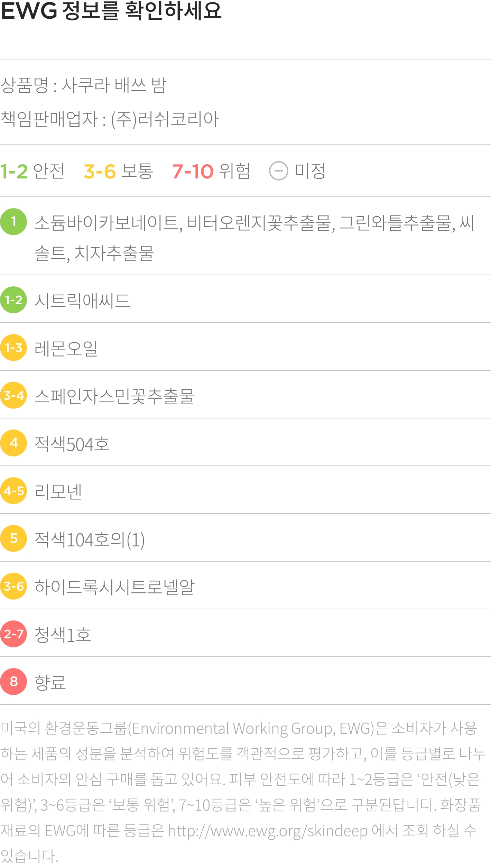The height and width of the screenshot is (868, 491).
Task: Select the 시트릭애씨드 ingredient
Action: click(82, 301)
